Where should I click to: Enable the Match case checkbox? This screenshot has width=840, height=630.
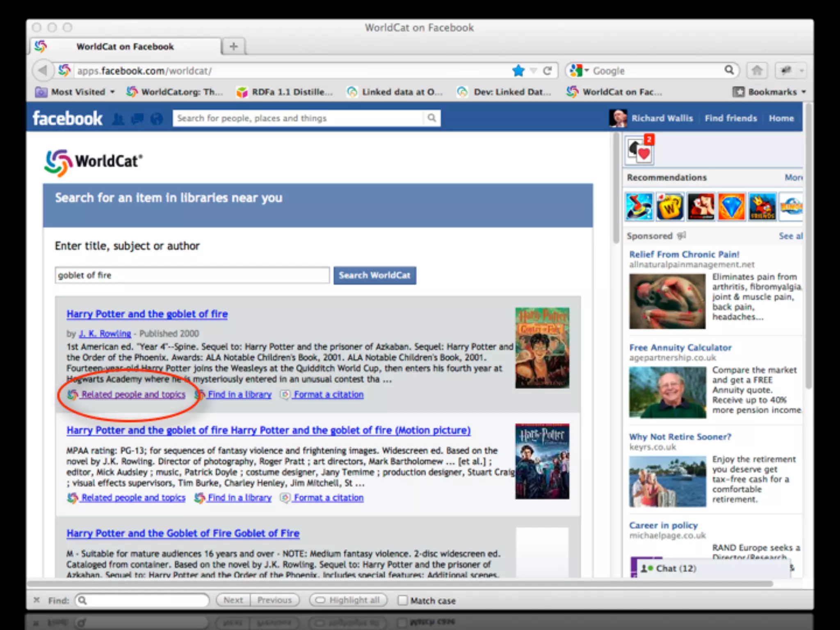(402, 600)
